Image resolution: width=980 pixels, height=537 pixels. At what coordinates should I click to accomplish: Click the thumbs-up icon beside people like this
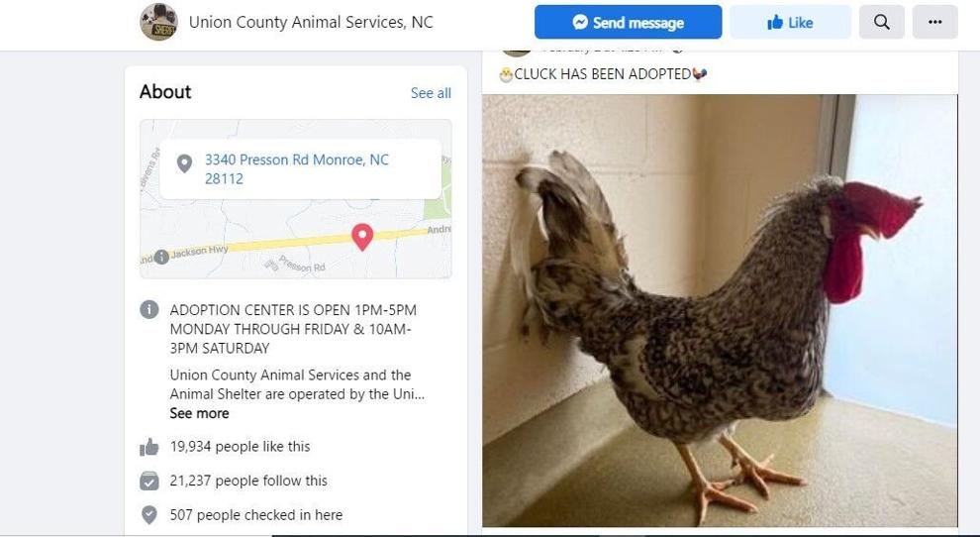[x=148, y=447]
